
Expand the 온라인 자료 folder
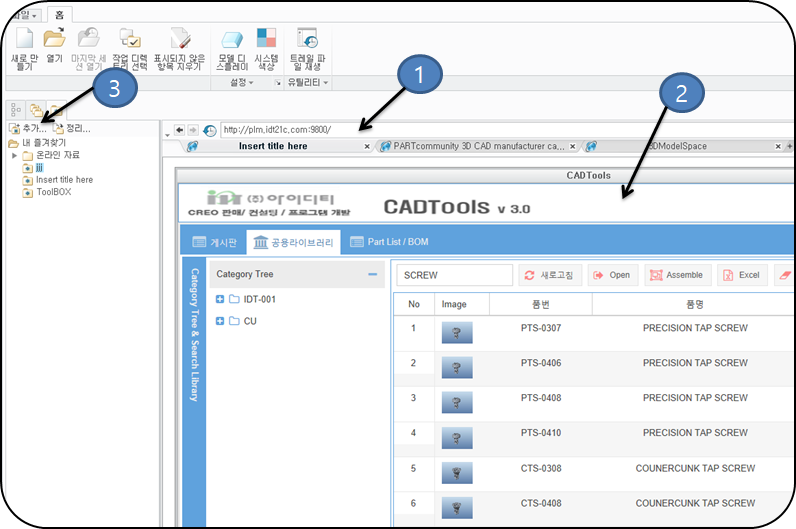(x=14, y=155)
